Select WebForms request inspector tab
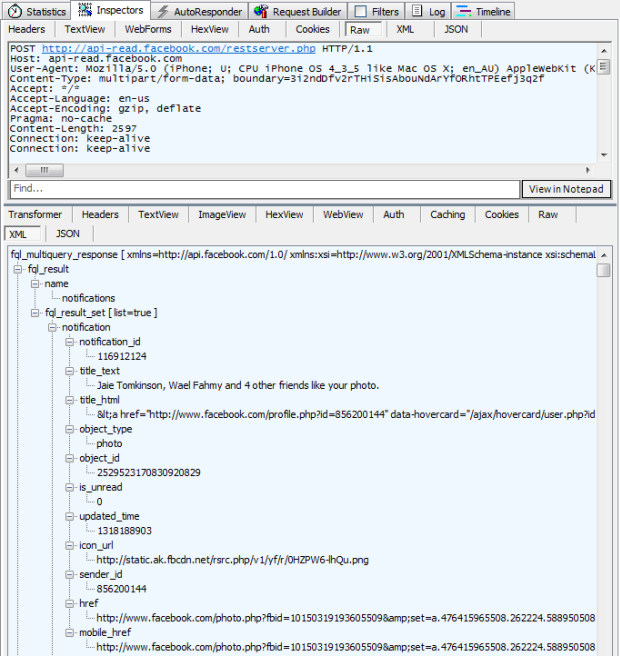 tap(148, 29)
